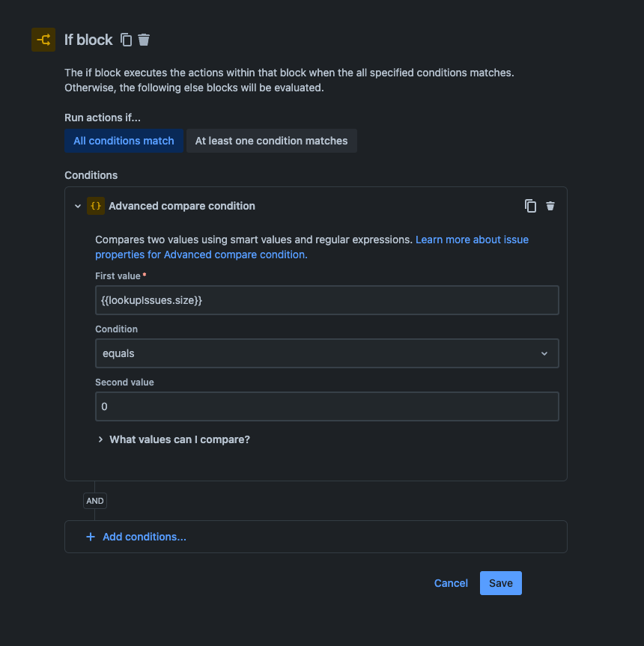The height and width of the screenshot is (646, 644).
Task: Click the yellow If block branch icon
Action: coord(43,40)
